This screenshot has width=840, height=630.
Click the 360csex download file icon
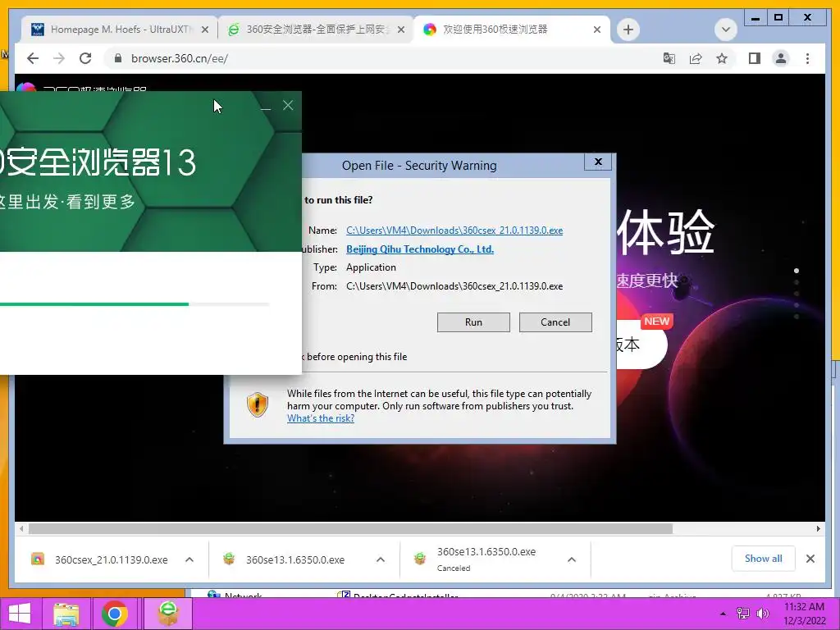pyautogui.click(x=38, y=559)
